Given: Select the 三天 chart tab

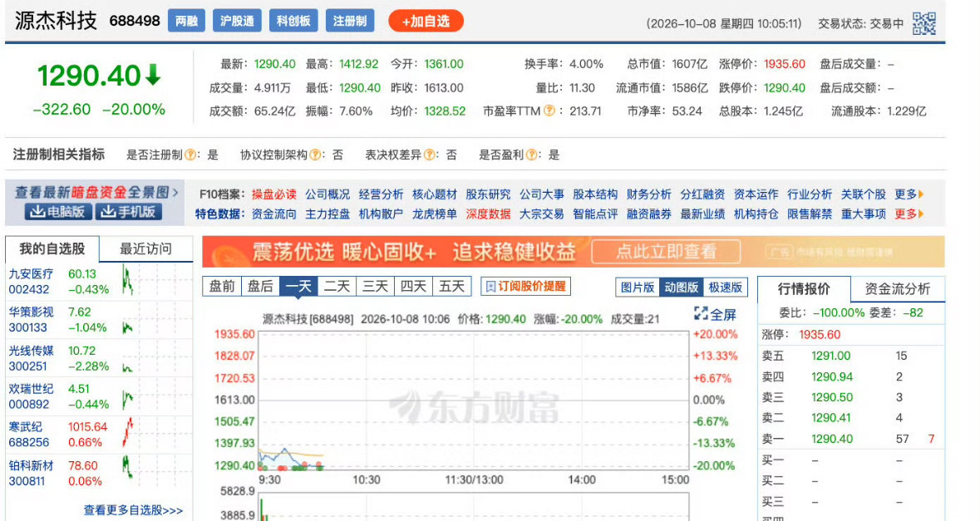Looking at the screenshot, I should point(375,286).
